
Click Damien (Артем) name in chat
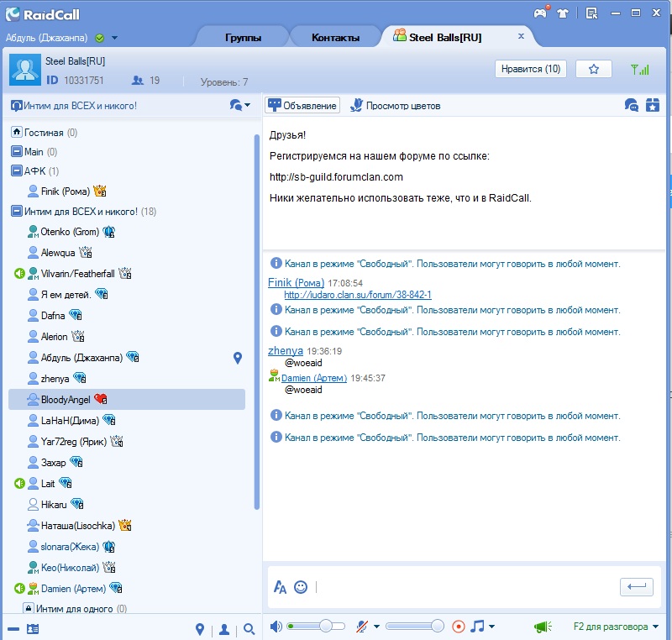[314, 378]
